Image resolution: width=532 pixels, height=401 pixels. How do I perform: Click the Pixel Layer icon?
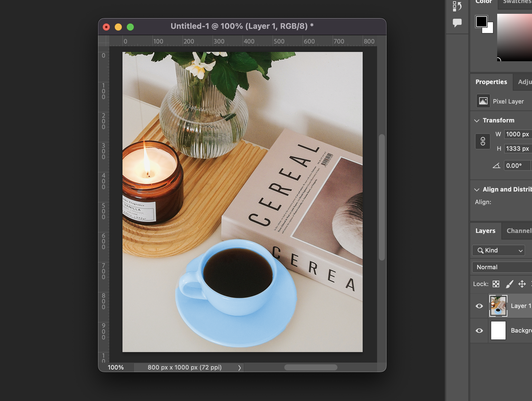[x=483, y=101]
